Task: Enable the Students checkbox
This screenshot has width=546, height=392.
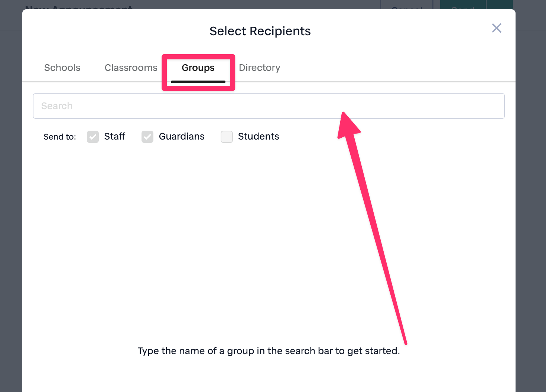Action: [227, 137]
